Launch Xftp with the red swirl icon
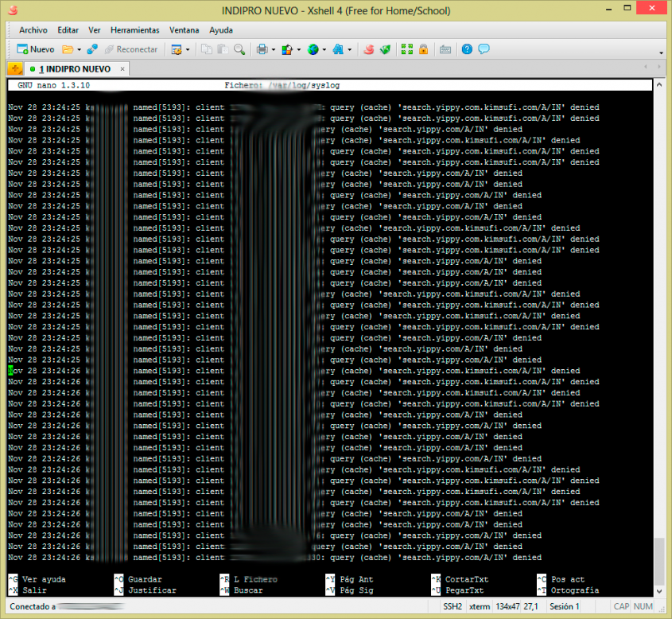The height and width of the screenshot is (619, 672). tap(368, 49)
